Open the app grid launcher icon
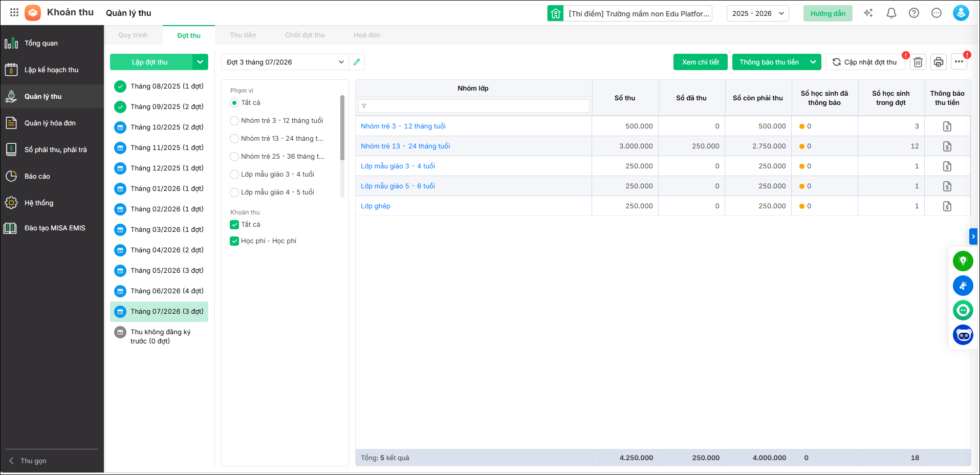This screenshot has height=475, width=980. click(x=14, y=12)
